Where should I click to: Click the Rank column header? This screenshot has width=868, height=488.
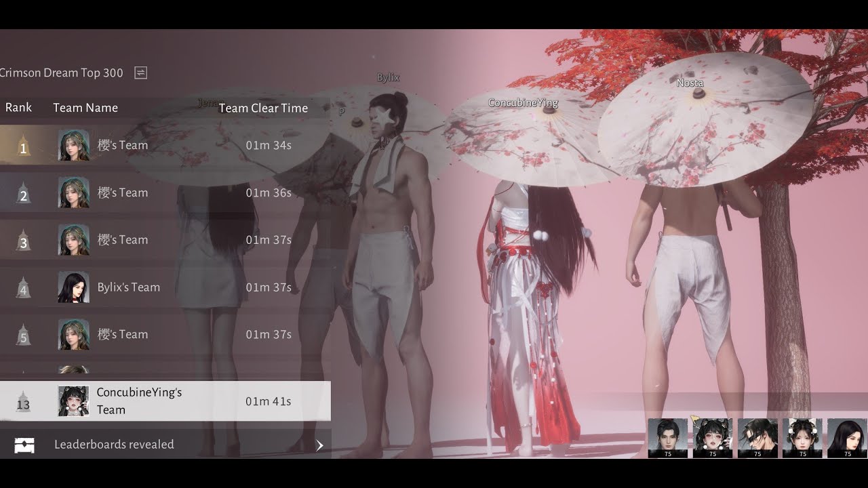[18, 107]
